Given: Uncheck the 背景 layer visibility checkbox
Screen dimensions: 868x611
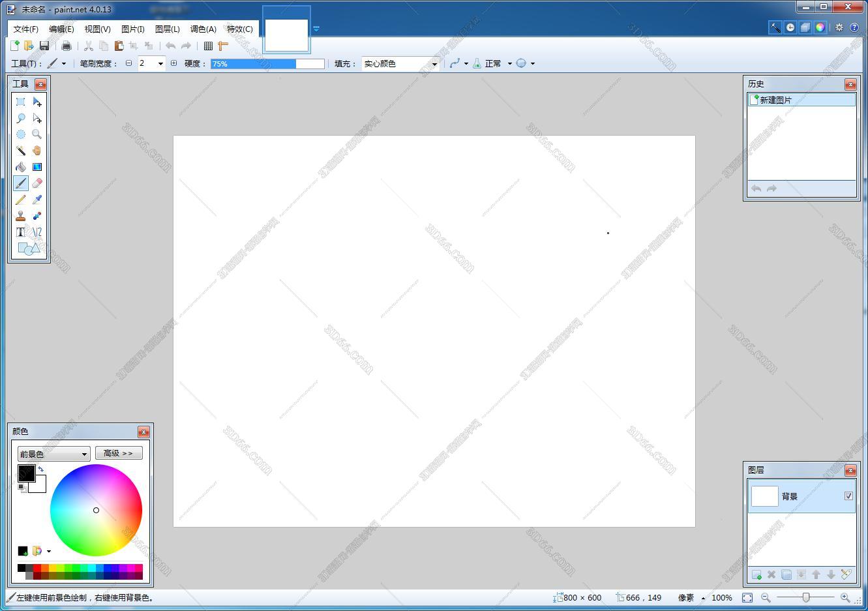Looking at the screenshot, I should click(x=848, y=496).
